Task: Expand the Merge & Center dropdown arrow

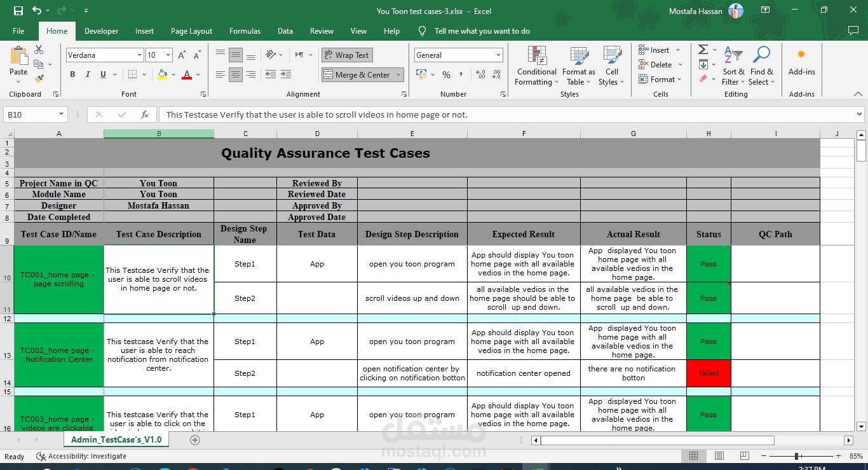Action: click(x=398, y=74)
